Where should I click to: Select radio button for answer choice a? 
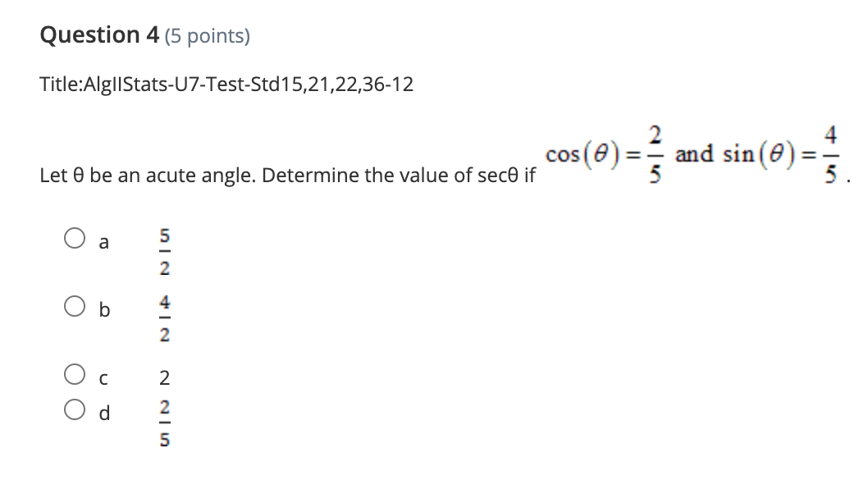coord(76,237)
